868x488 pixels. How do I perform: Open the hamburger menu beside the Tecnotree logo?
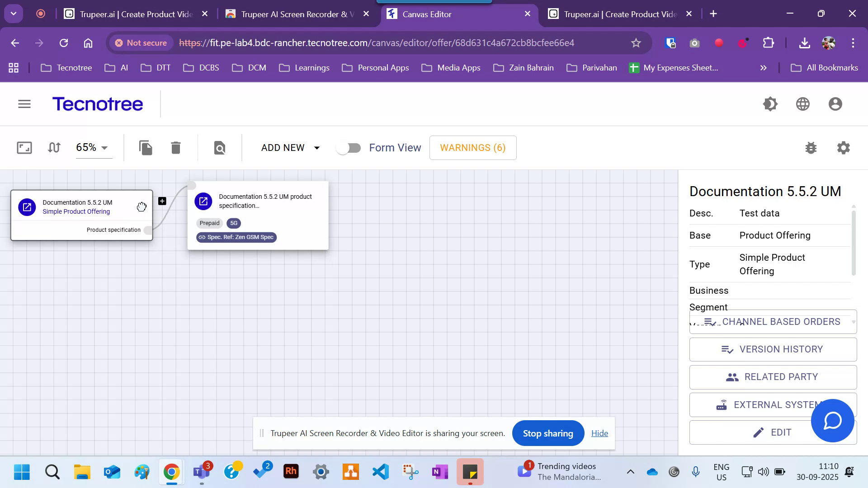pyautogui.click(x=24, y=103)
